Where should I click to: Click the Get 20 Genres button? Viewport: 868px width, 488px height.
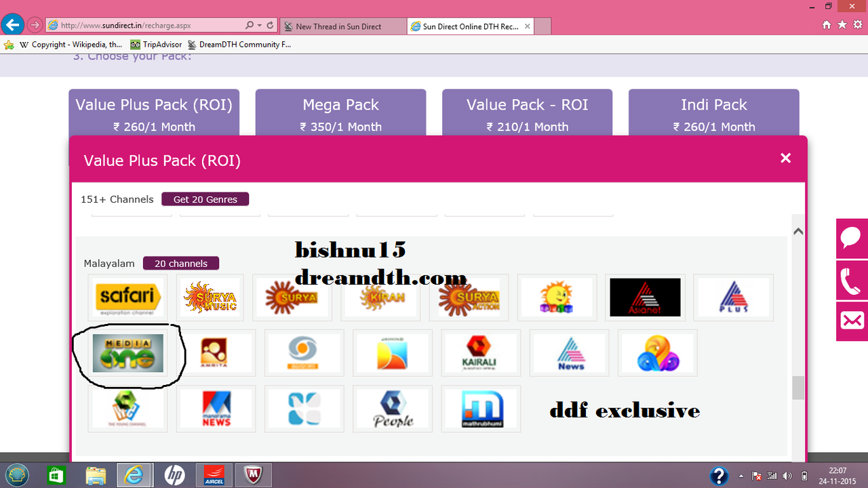coord(205,199)
